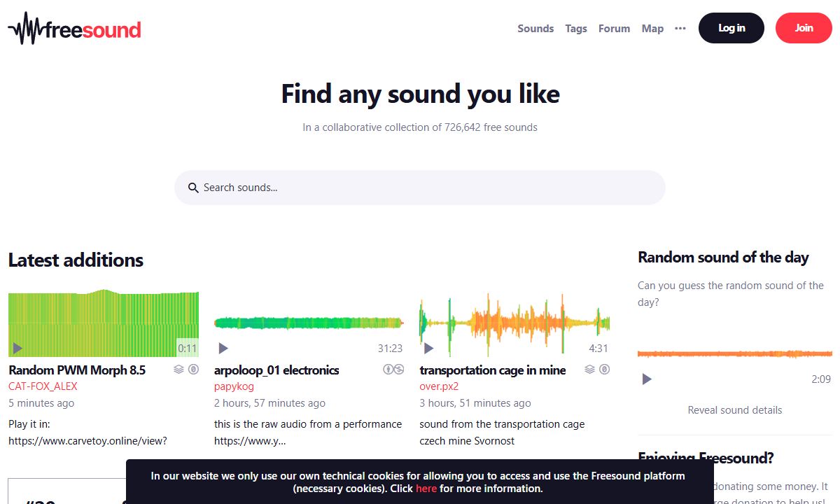Click the red Join button
This screenshot has width=840, height=504.
804,28
